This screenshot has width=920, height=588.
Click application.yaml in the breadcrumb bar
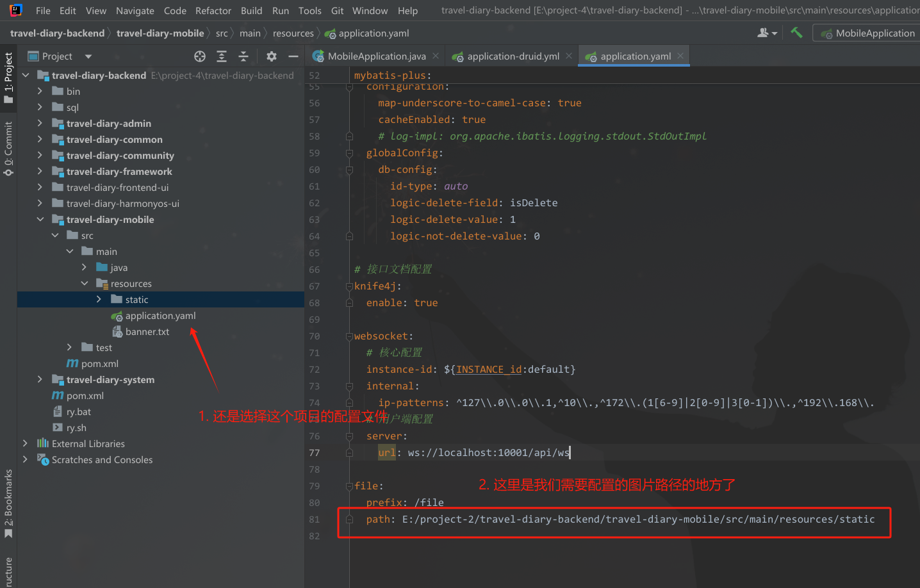click(367, 33)
